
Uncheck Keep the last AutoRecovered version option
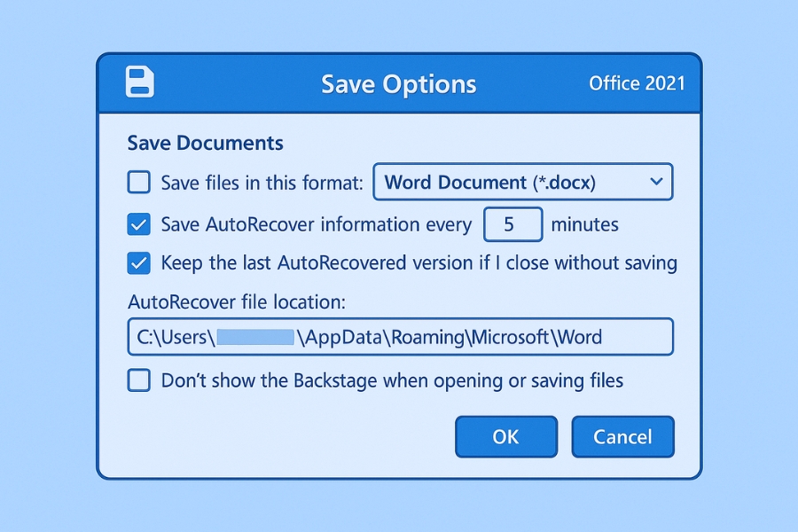138,262
